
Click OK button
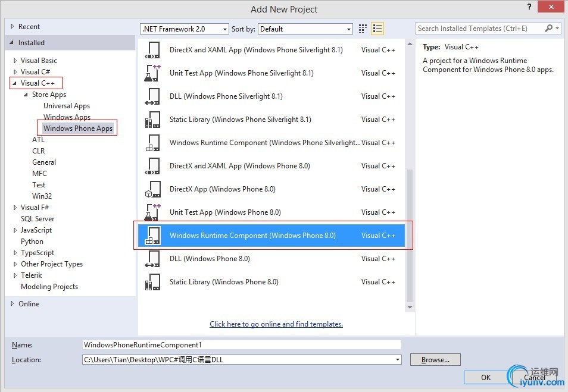(x=486, y=378)
